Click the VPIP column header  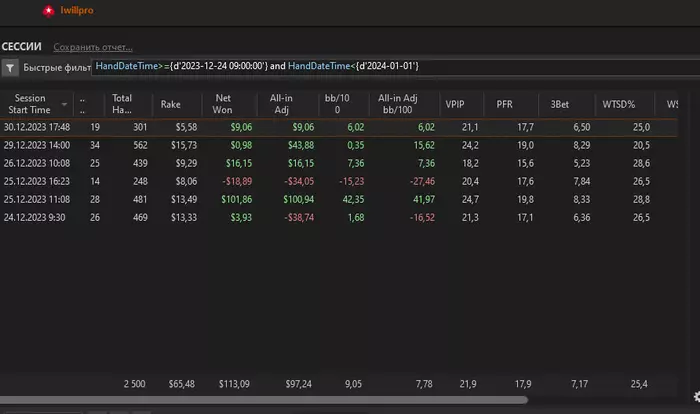click(x=456, y=104)
